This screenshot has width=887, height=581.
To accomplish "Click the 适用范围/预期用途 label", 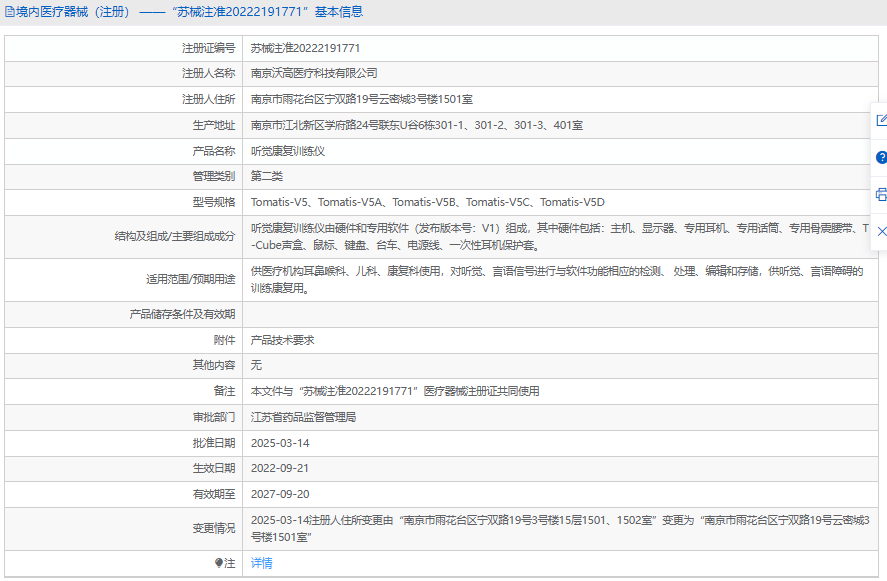I will tap(191, 279).
